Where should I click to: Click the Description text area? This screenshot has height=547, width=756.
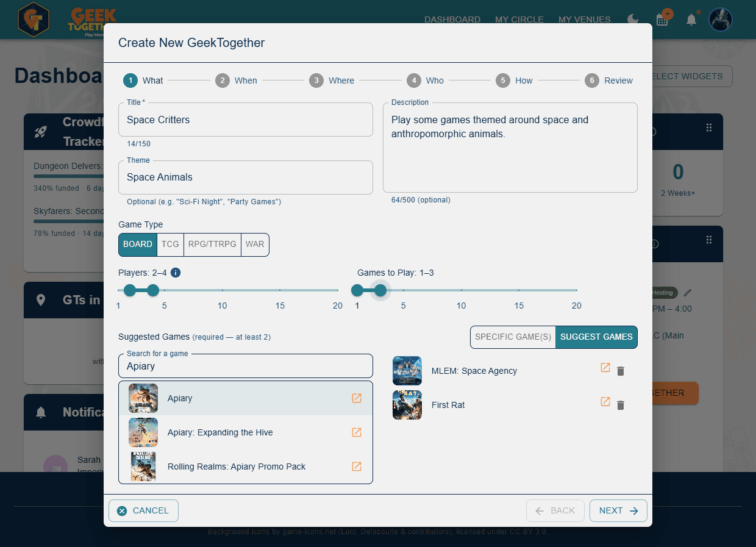point(510,148)
